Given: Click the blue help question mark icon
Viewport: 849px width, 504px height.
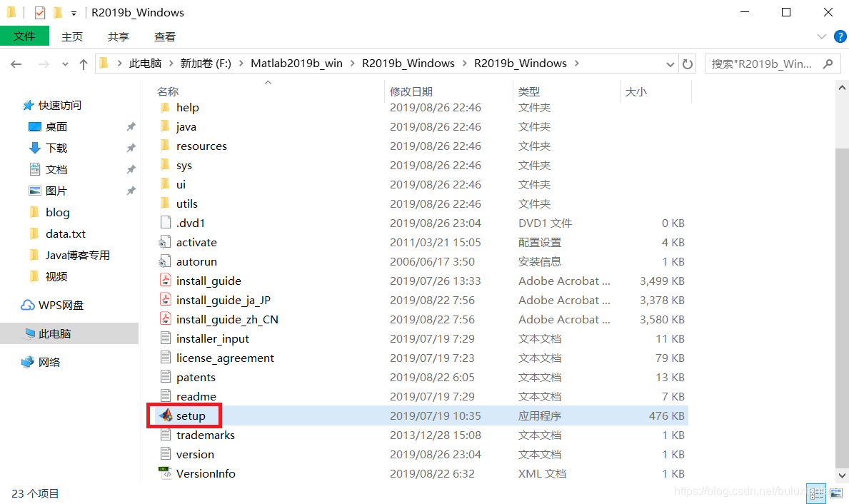Looking at the screenshot, I should coord(840,36).
